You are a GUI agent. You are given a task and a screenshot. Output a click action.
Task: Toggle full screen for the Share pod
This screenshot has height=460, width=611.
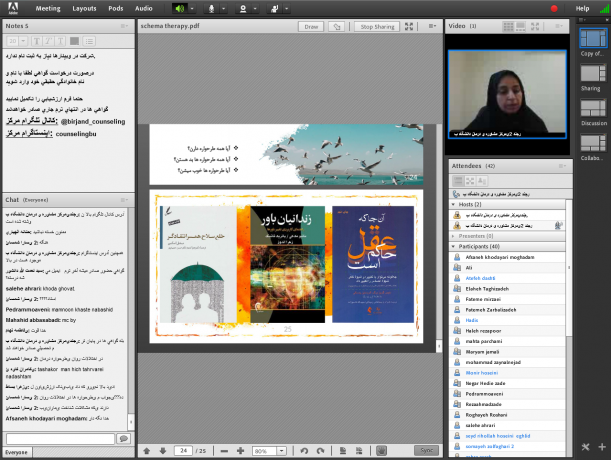coord(409,27)
